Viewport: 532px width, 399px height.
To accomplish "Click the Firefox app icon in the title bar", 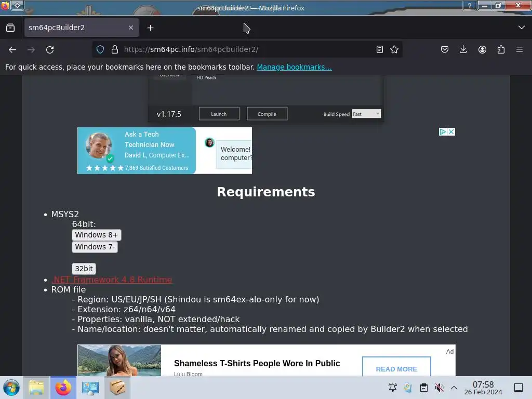I will 5,5.
